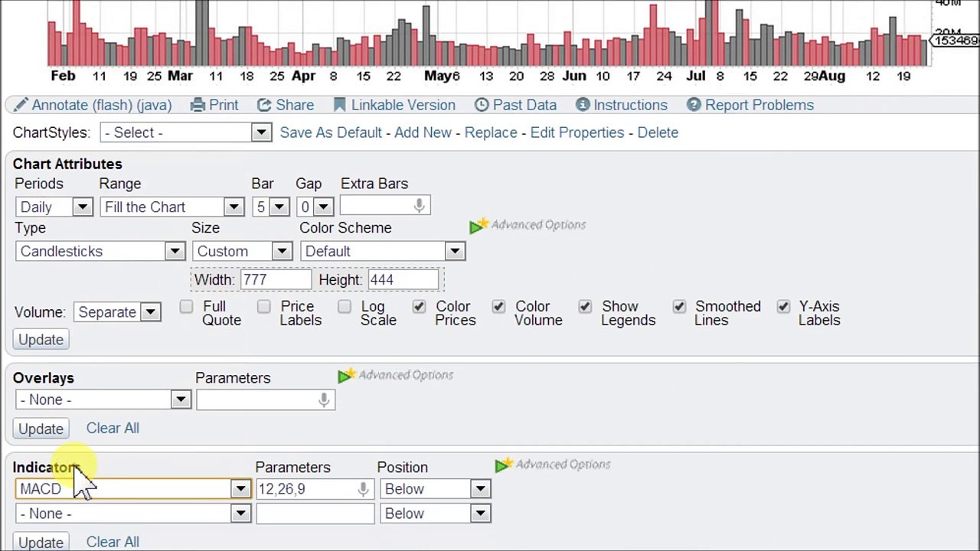Uncheck the Color Volume checkbox
This screenshot has height=551, width=980.
(498, 307)
